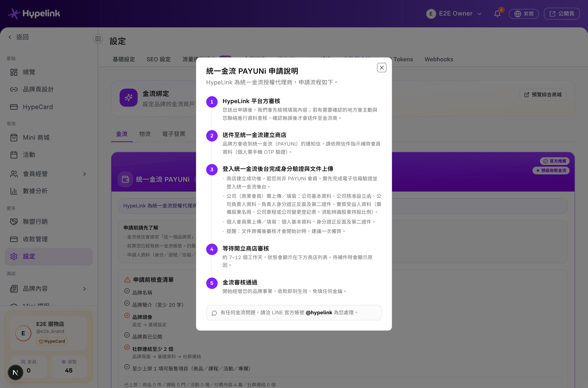Click the 會員 count stat card

pyautogui.click(x=29, y=366)
